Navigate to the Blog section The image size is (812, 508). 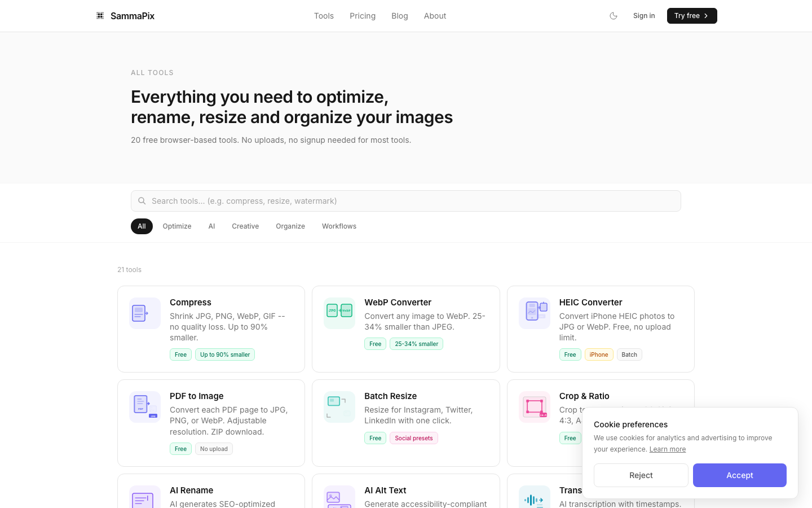tap(400, 16)
